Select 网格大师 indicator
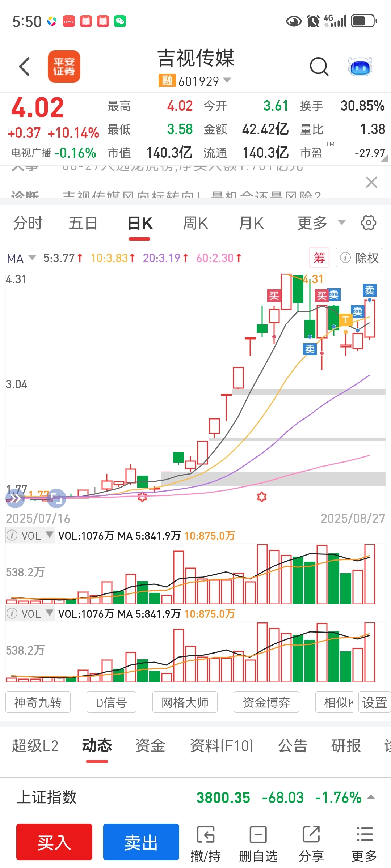The width and height of the screenshot is (391, 868). (185, 702)
